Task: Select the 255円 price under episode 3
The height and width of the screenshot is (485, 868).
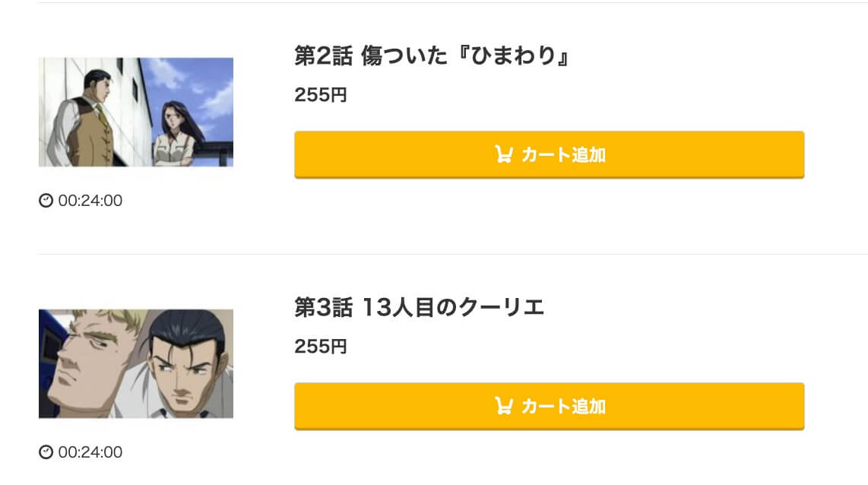Action: (x=320, y=346)
